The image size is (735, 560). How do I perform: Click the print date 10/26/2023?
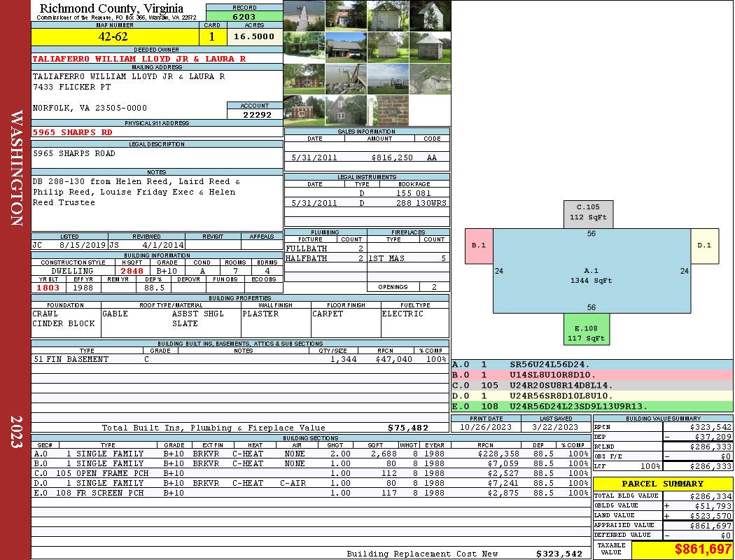point(486,427)
